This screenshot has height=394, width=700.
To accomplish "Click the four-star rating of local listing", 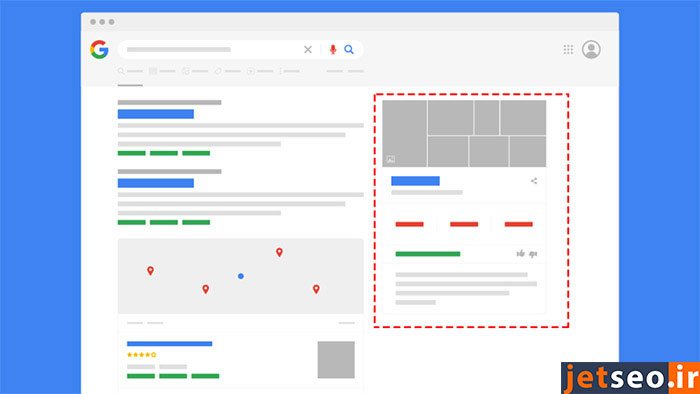I will [x=142, y=355].
